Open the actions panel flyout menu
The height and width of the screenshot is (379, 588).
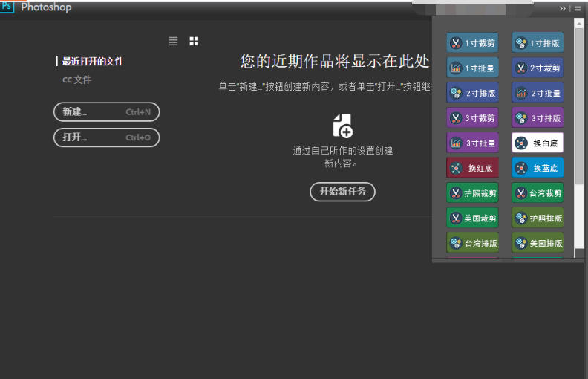coord(578,8)
